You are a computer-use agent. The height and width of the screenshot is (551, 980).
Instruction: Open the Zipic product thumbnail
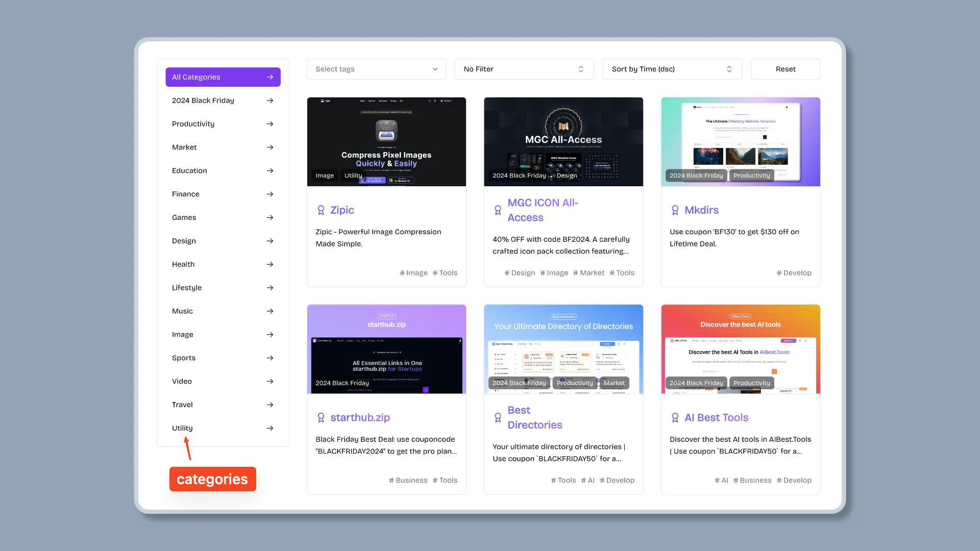click(386, 141)
